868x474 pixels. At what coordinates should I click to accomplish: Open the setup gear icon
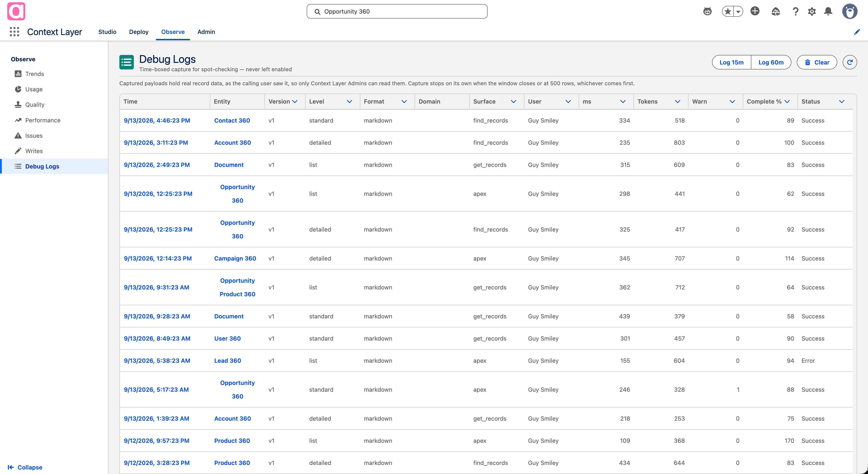pyautogui.click(x=812, y=12)
